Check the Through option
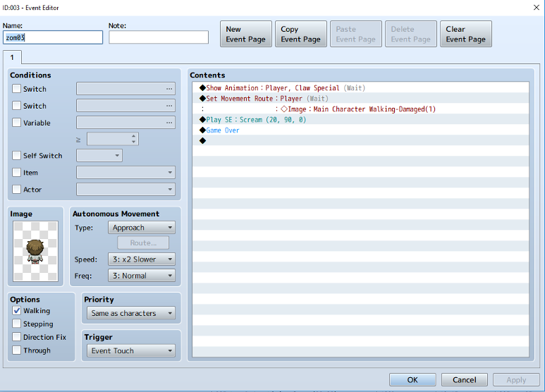This screenshot has height=392, width=545. (x=16, y=350)
